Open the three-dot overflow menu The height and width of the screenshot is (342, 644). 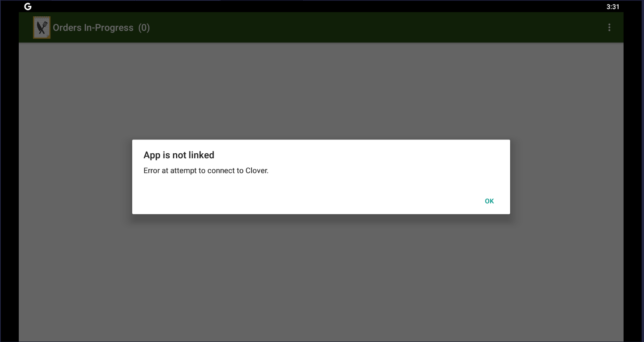point(609,28)
